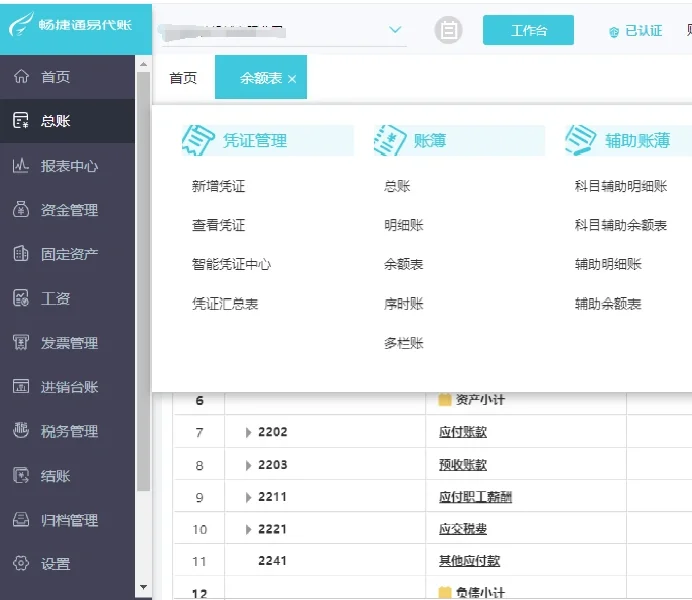Select the 税务管理 tax icon
692x600 pixels.
point(21,431)
